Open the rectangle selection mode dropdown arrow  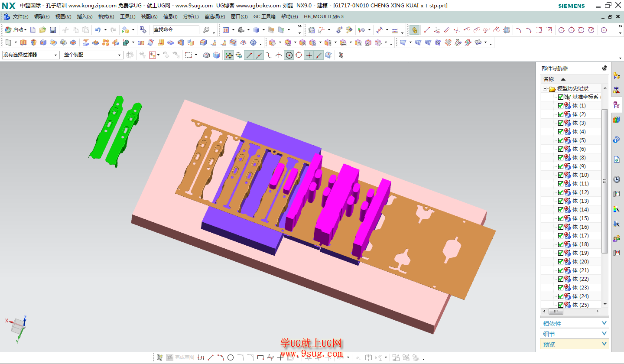click(196, 55)
